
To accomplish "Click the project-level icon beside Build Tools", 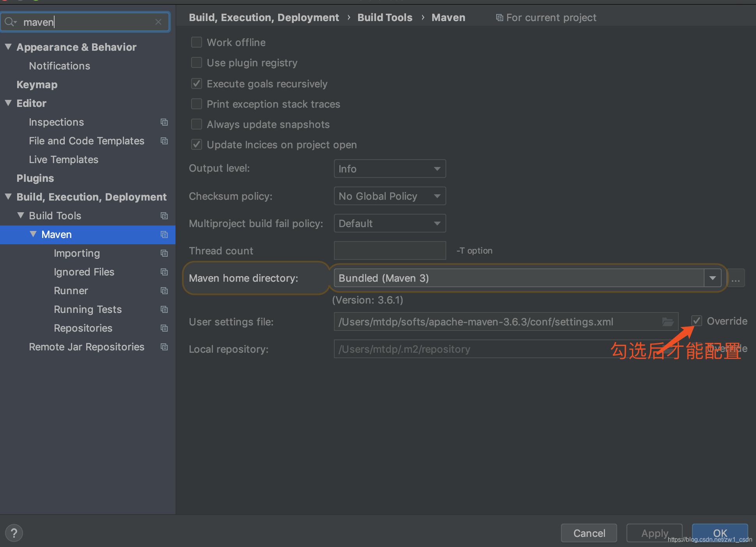I will [164, 216].
